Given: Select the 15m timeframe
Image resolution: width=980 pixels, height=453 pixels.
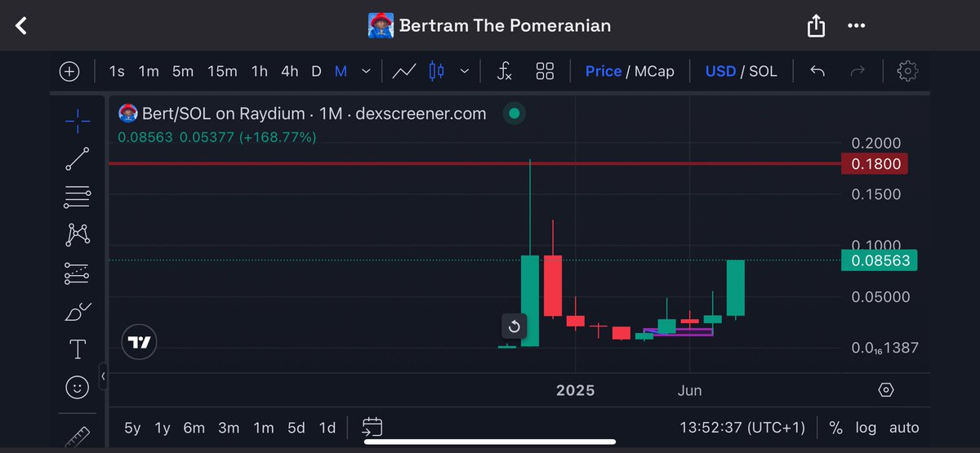Looking at the screenshot, I should pyautogui.click(x=222, y=71).
